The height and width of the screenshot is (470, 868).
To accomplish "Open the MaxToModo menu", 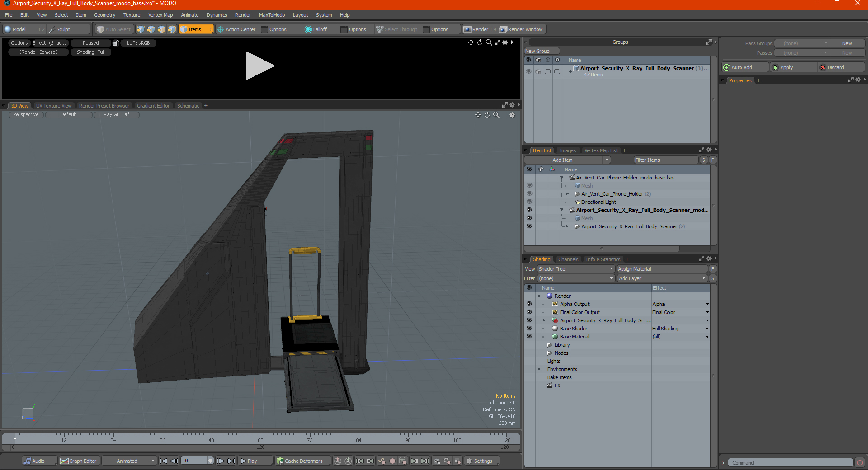I will coord(272,15).
